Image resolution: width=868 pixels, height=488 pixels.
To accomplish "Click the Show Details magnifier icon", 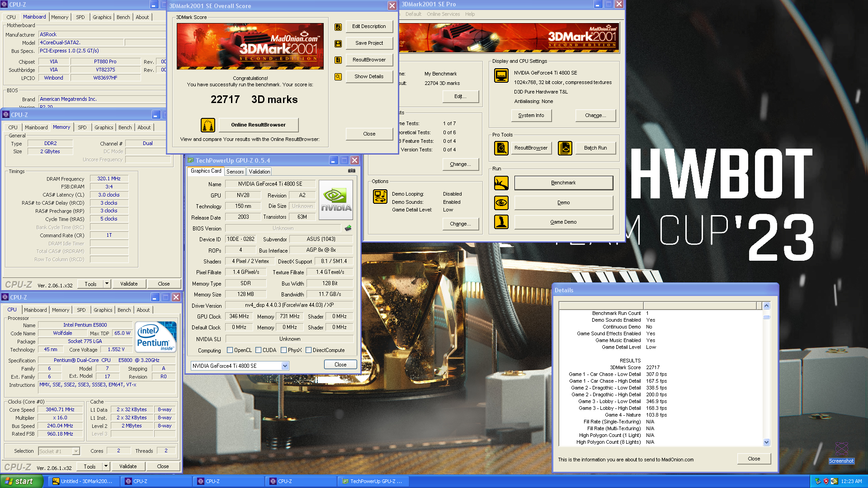I will (x=338, y=77).
